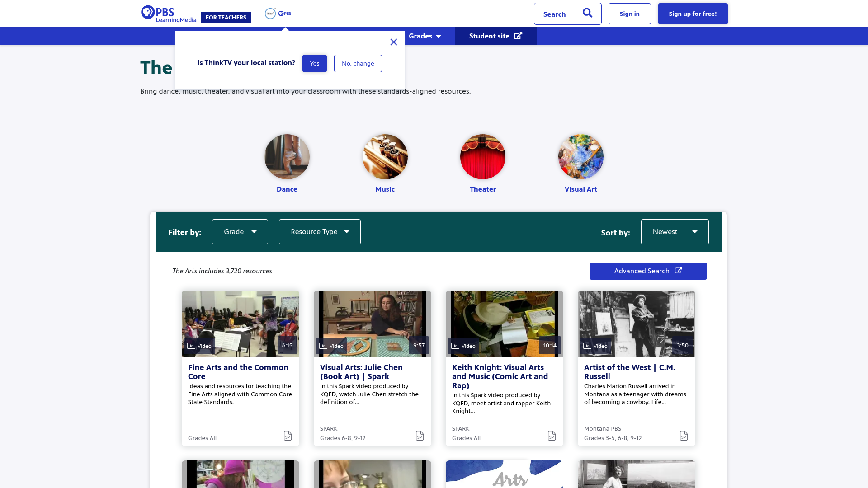Click the black-and-white C.M. Russell thumbnail
Viewport: 868px width, 488px height.
637,324
